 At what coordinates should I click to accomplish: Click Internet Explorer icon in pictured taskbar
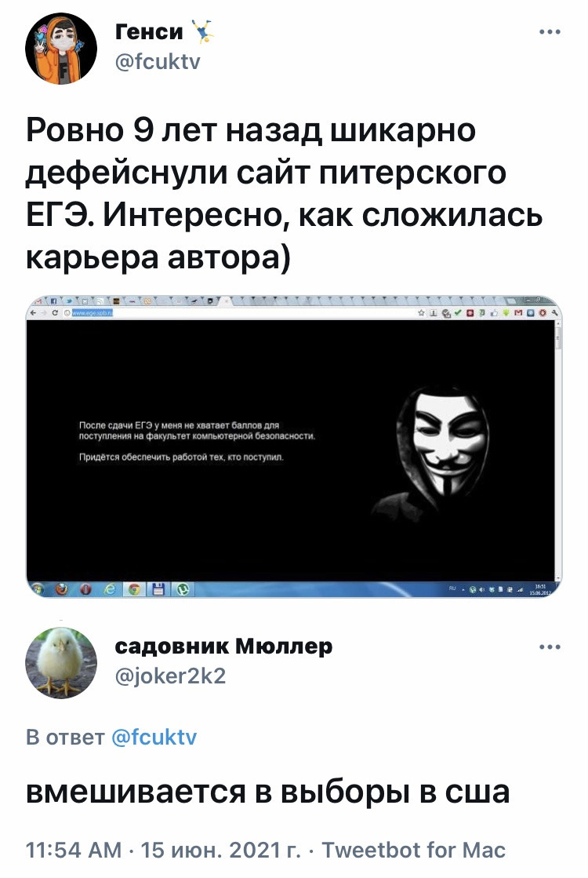pyautogui.click(x=110, y=589)
